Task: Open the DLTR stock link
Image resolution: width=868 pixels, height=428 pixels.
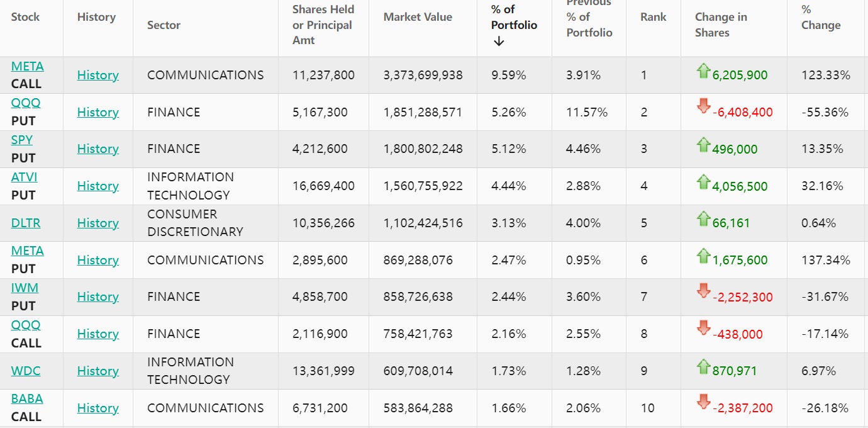Action: click(x=26, y=223)
